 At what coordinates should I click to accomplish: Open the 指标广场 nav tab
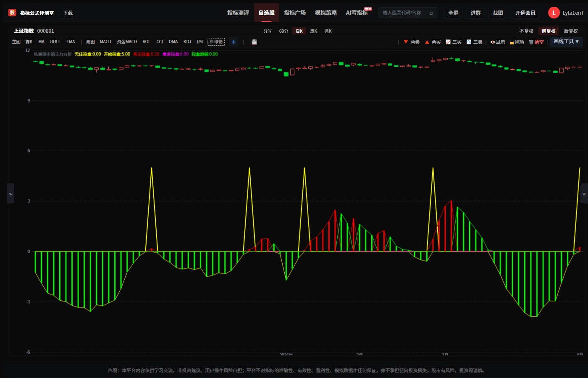click(x=295, y=13)
